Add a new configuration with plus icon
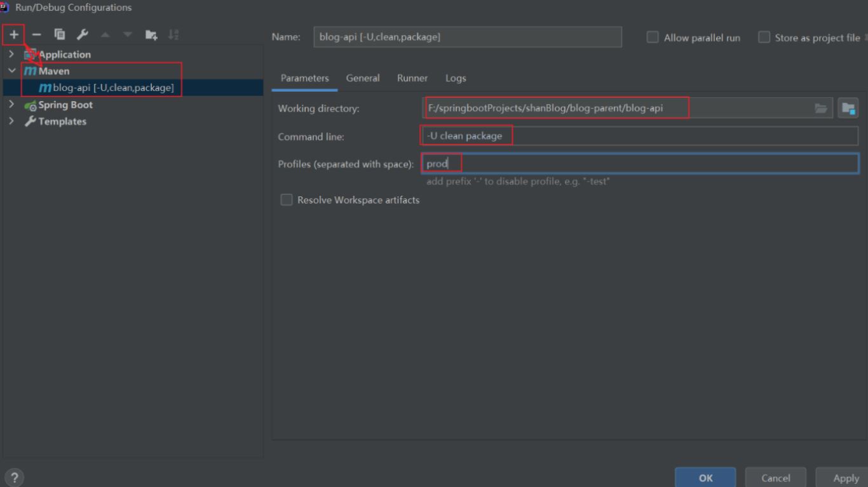 (14, 35)
